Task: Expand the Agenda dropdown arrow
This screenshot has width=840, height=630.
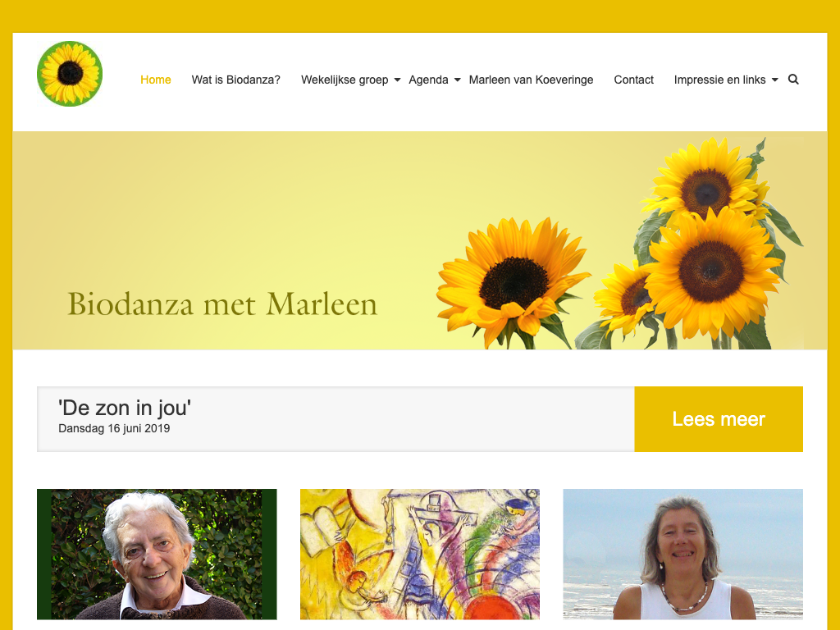Action: (x=458, y=80)
